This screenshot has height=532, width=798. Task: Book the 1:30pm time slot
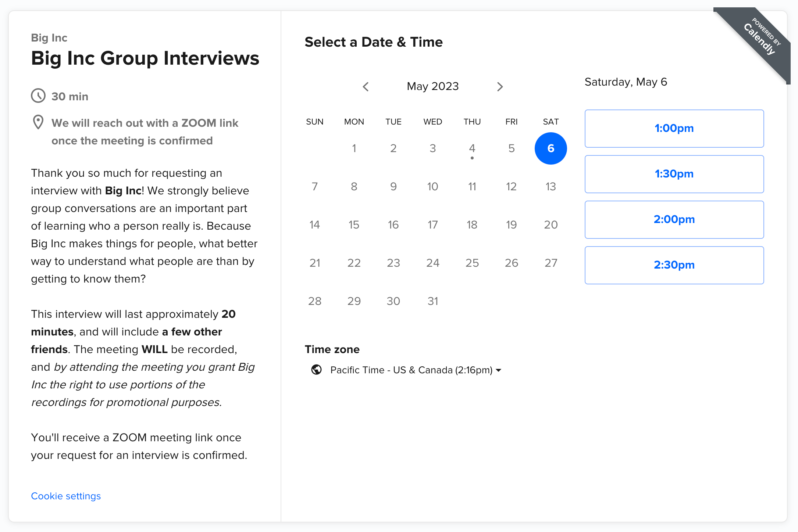[674, 174]
